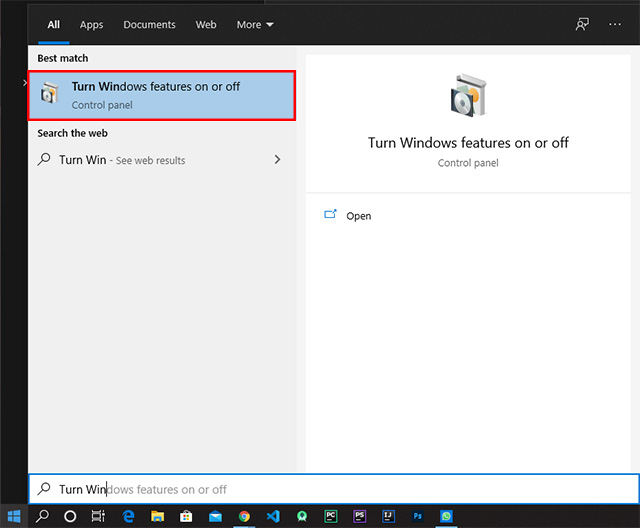
Task: Click into the search text box
Action: [x=333, y=489]
